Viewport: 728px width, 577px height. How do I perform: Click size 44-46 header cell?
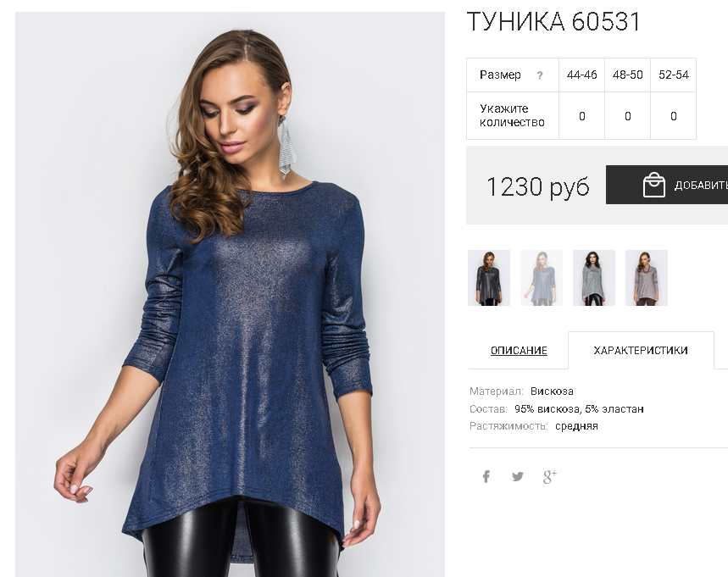pos(581,75)
